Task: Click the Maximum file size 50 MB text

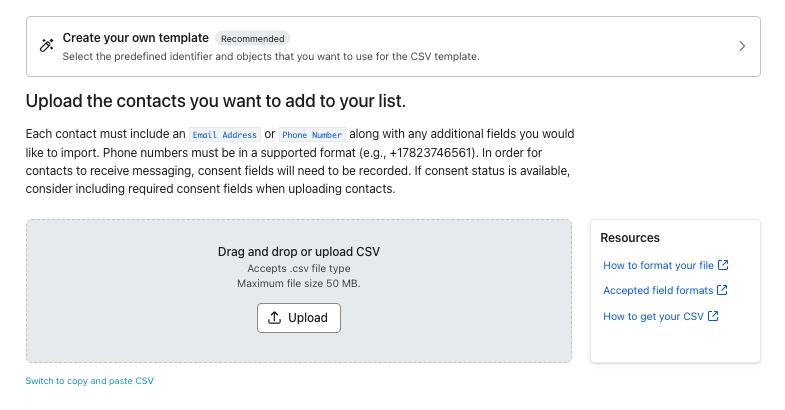Action: pos(299,283)
